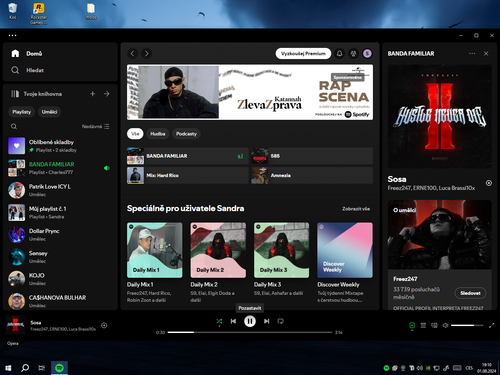Toggle repeat mode
Image resolution: width=500 pixels, height=375 pixels.
tap(281, 321)
